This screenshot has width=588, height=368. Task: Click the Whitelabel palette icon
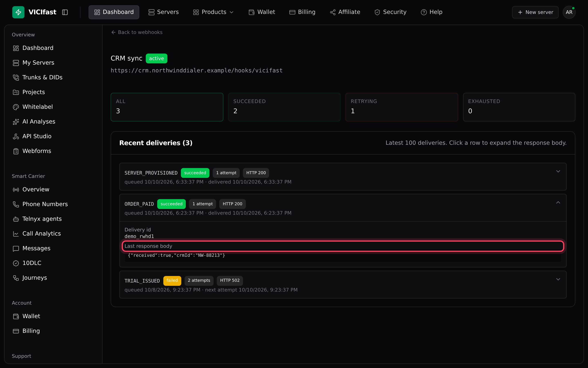click(x=16, y=107)
